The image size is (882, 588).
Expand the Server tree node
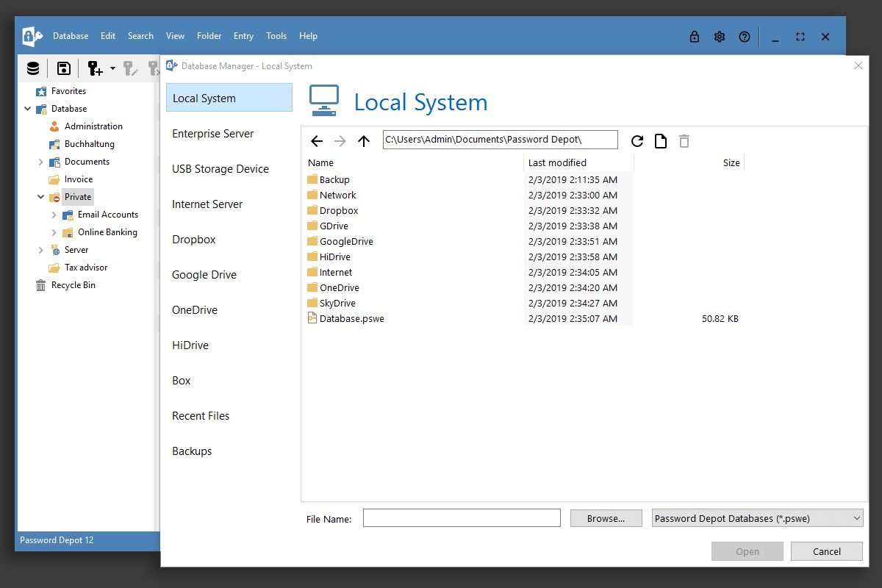pos(41,250)
